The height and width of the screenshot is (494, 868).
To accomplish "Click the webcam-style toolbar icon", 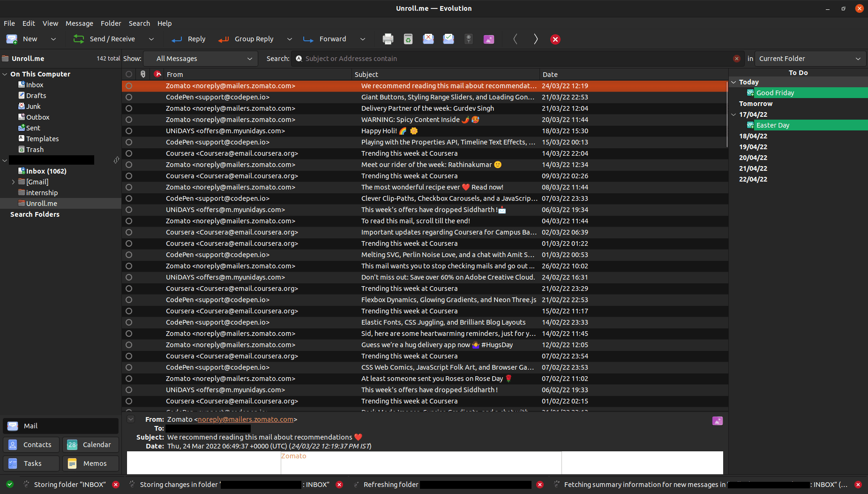I will coord(469,39).
